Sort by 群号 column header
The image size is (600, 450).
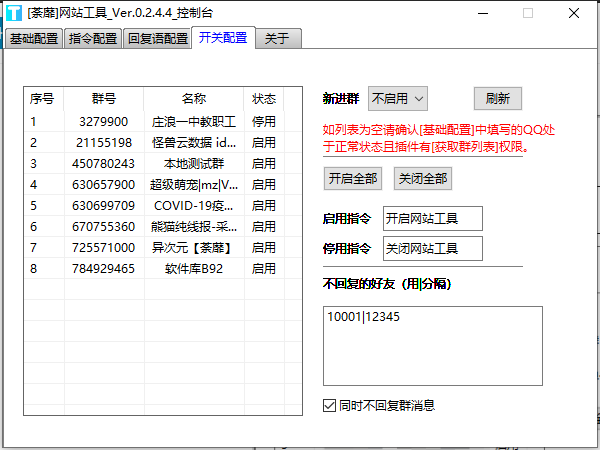pyautogui.click(x=103, y=99)
